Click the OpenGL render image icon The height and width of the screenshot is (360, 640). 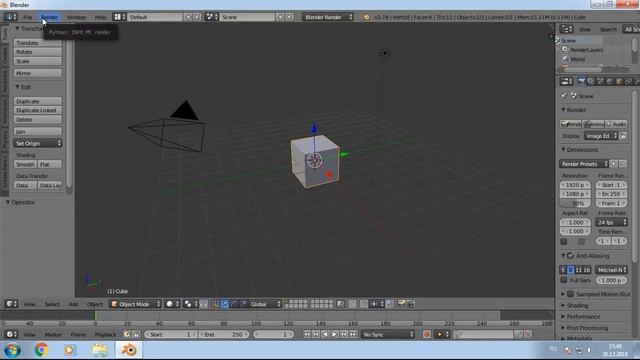[402, 304]
